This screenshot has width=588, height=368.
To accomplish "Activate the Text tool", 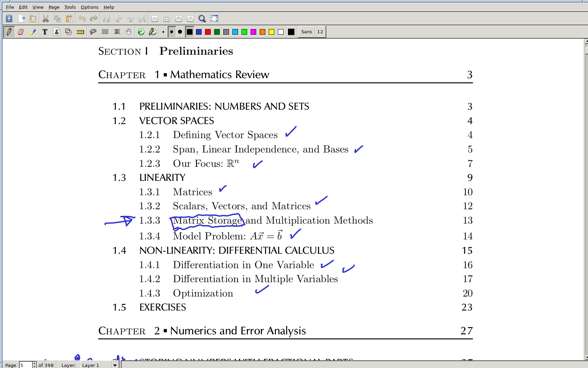I will tap(45, 32).
